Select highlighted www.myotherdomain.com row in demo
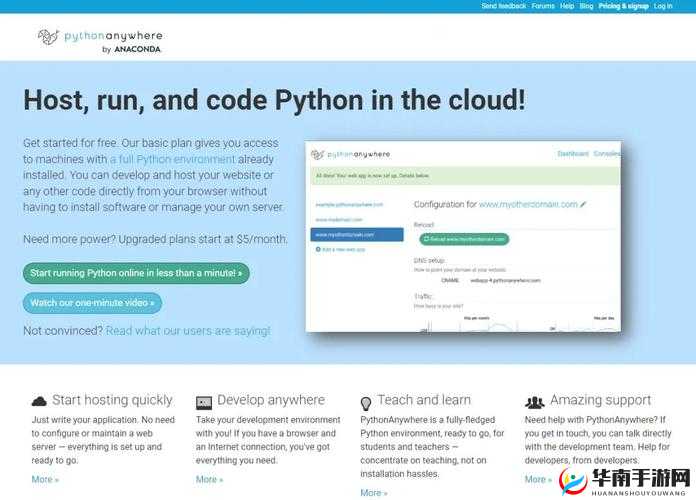 tap(357, 234)
